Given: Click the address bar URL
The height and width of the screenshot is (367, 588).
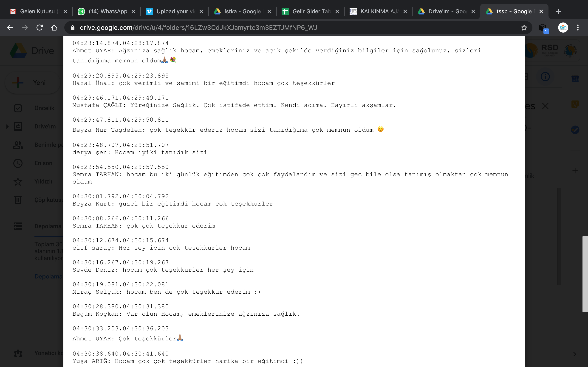Looking at the screenshot, I should 198,28.
